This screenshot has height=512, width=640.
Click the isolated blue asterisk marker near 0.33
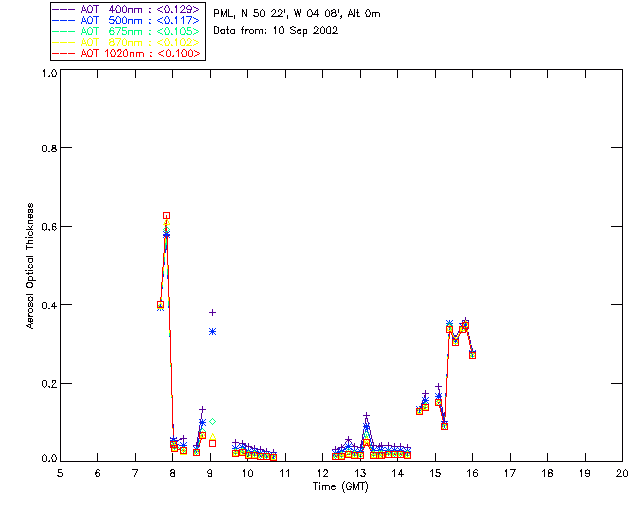point(212,332)
